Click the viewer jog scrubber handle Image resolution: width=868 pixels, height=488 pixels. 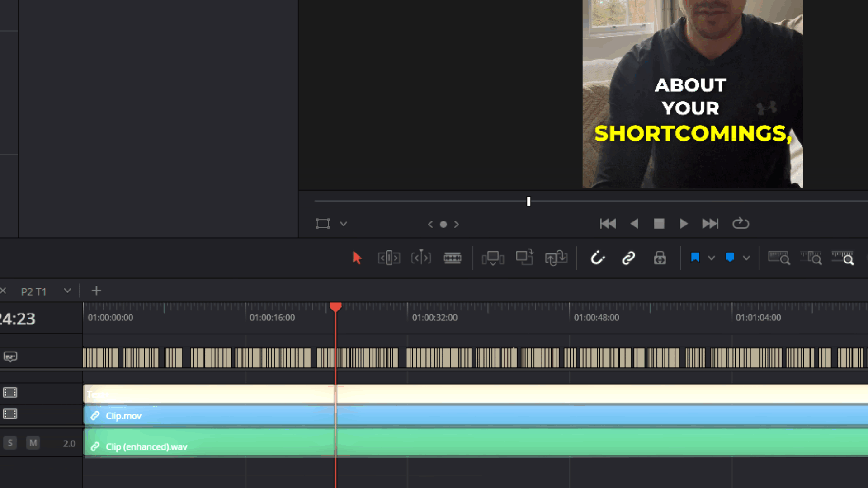click(x=528, y=202)
